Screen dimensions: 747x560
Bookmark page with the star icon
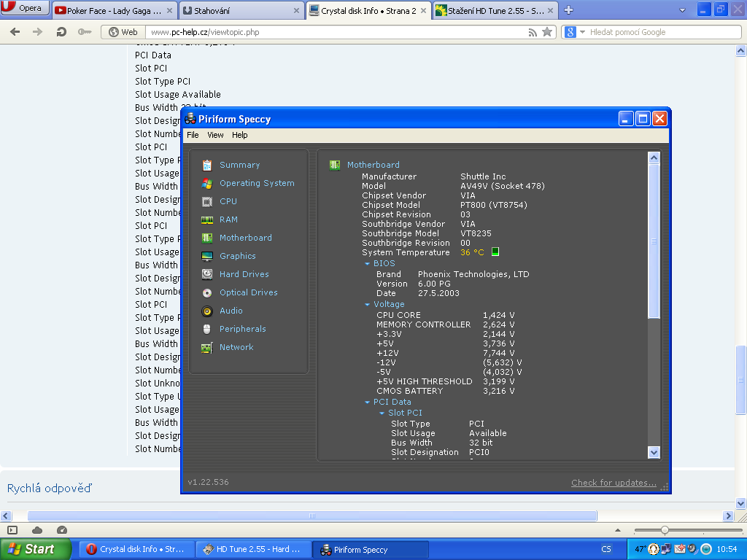coord(547,32)
